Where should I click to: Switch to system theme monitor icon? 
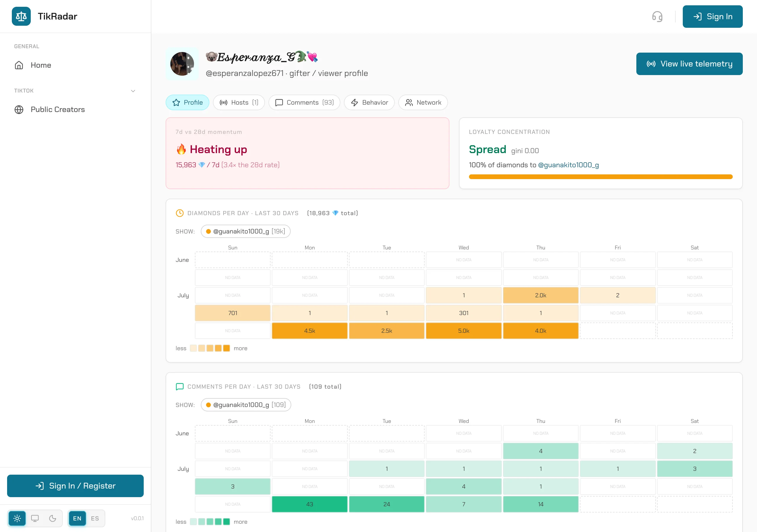point(35,518)
